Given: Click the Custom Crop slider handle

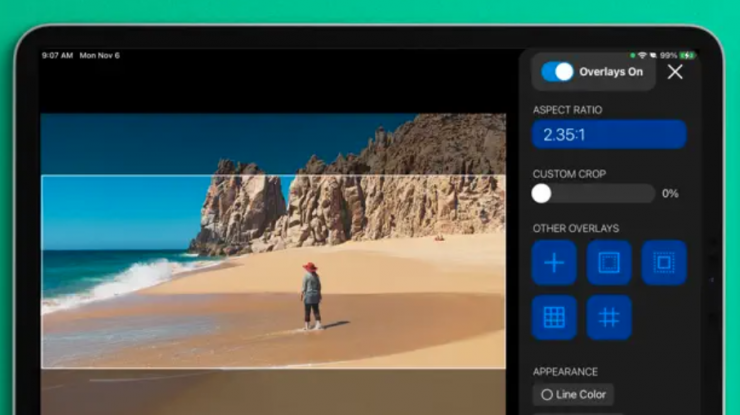Looking at the screenshot, I should (x=541, y=193).
